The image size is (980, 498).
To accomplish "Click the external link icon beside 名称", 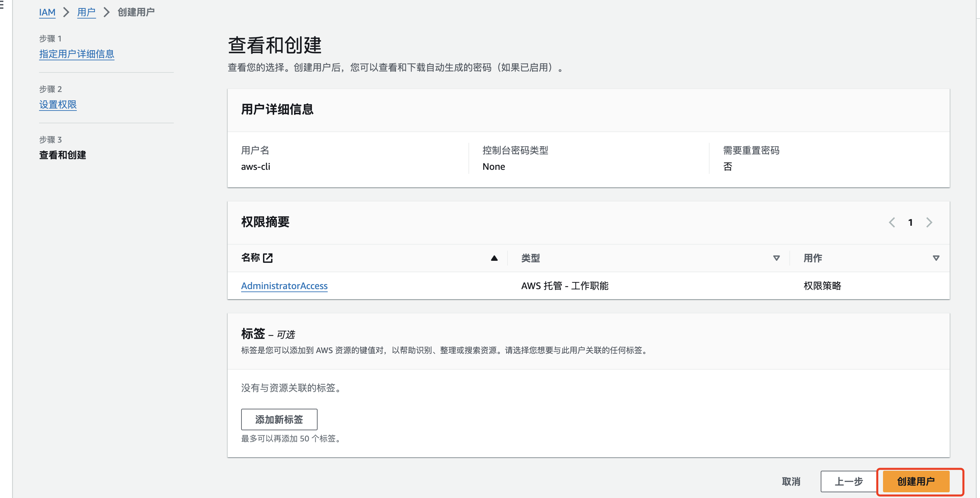I will pyautogui.click(x=268, y=258).
